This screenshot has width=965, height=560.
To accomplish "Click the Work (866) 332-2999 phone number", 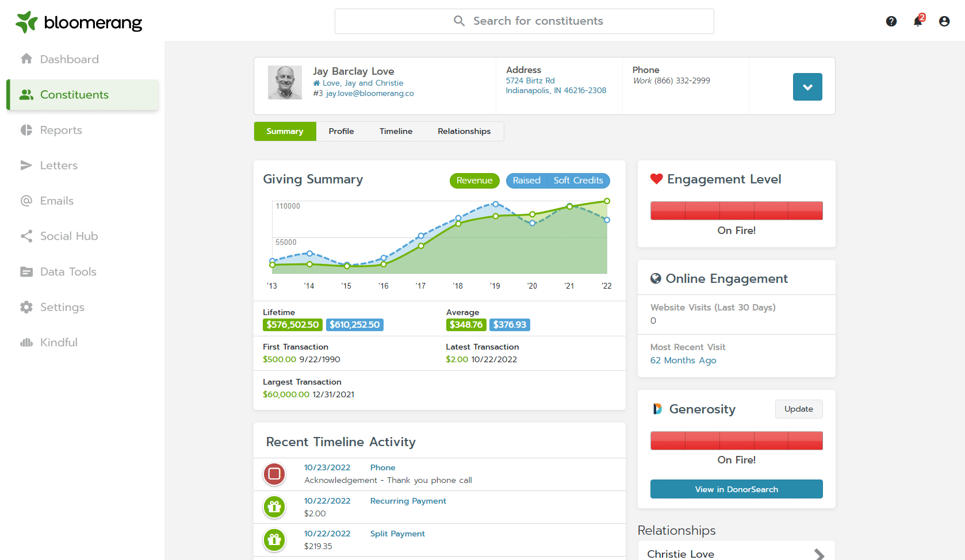I will tap(672, 80).
